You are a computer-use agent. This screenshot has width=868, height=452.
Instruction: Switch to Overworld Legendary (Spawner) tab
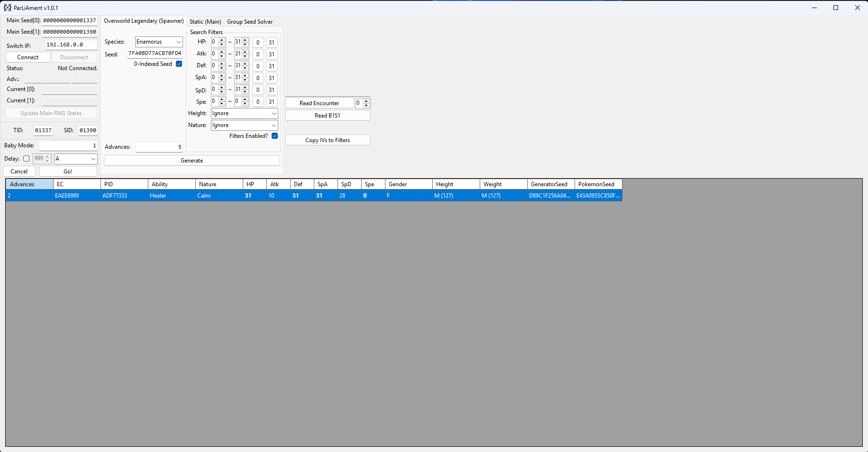[144, 21]
